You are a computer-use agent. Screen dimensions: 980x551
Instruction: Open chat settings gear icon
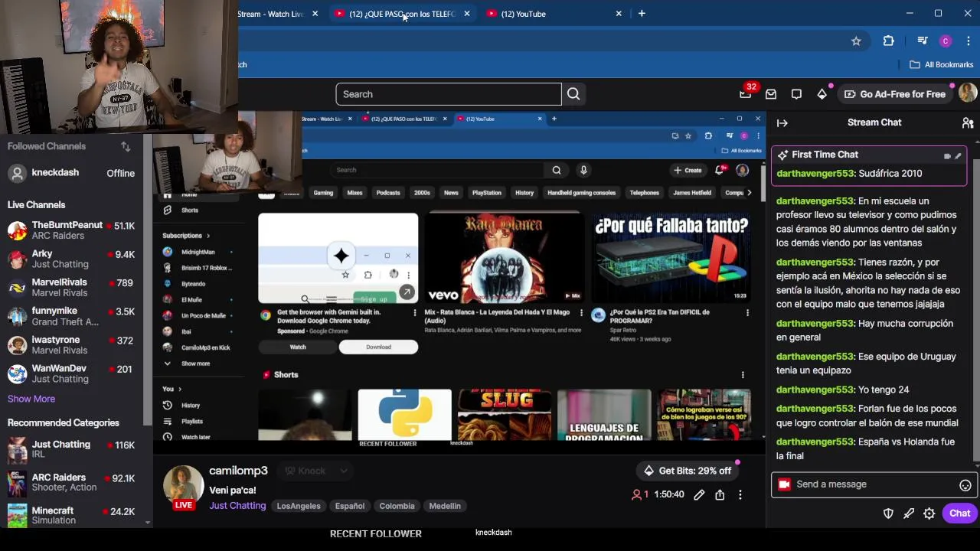929,514
